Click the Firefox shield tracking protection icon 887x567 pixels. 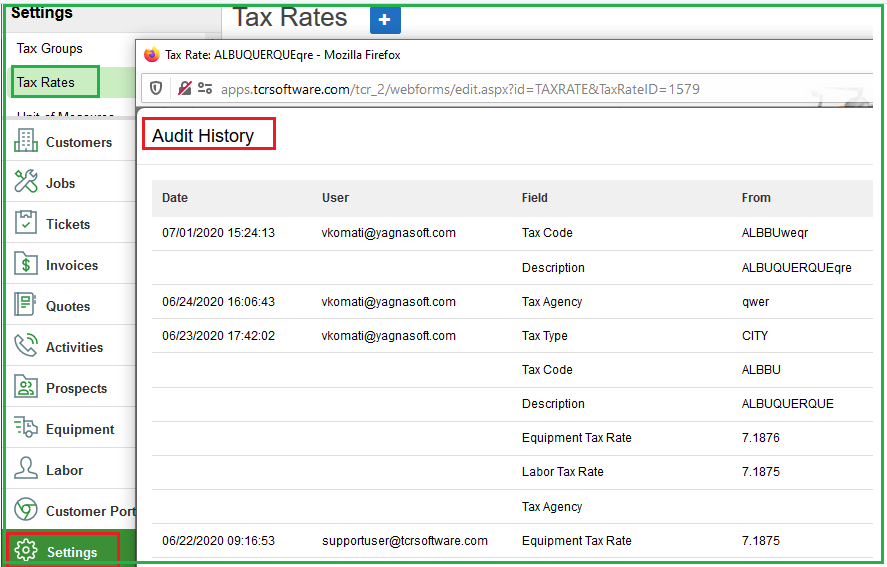coord(156,89)
